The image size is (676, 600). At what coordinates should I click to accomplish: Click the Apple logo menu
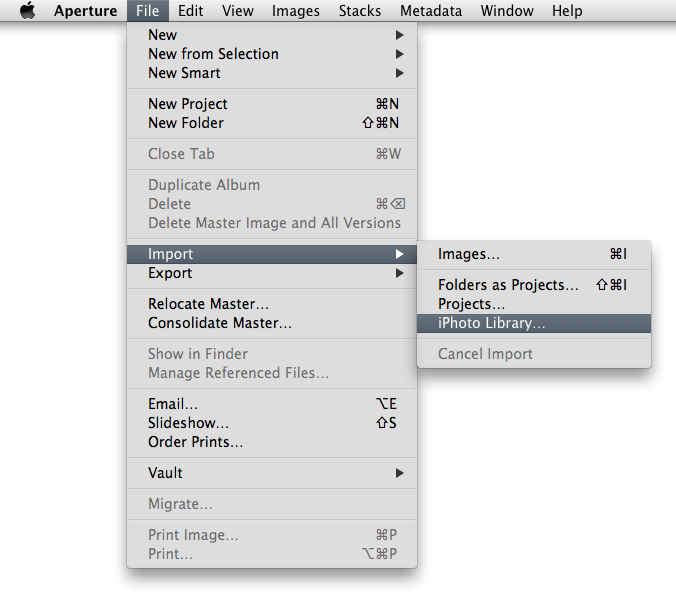(x=28, y=11)
